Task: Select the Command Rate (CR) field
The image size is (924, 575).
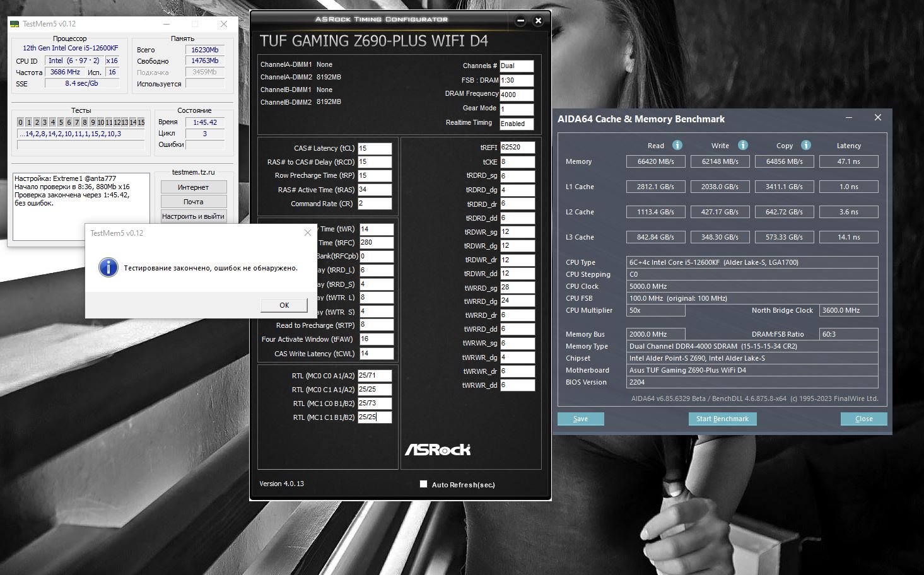Action: pyautogui.click(x=375, y=204)
